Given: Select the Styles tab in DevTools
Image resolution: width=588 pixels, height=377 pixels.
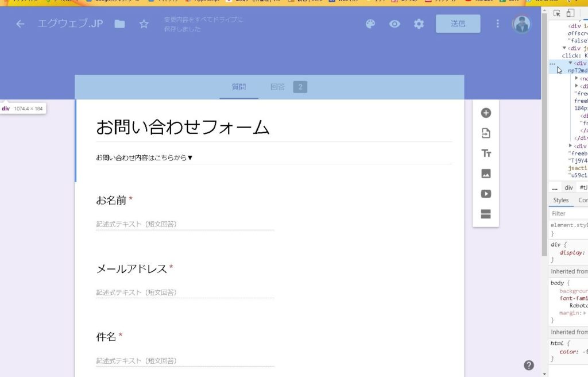Looking at the screenshot, I should point(560,201).
